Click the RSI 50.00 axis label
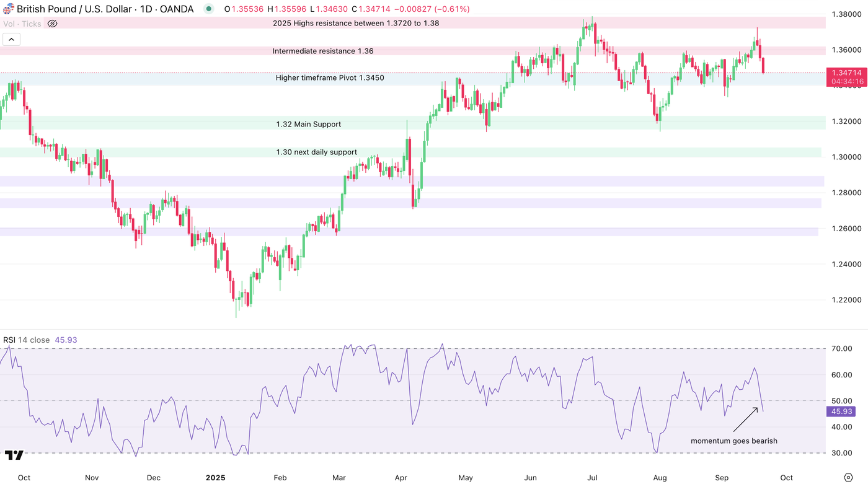The width and height of the screenshot is (868, 484). tap(841, 401)
